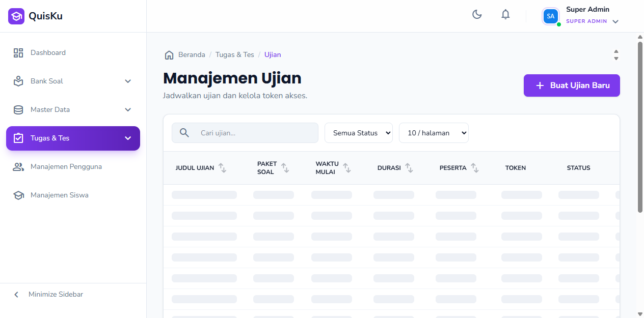Click the Tugas & Tes breadcrumb link
644x318 pixels.
[x=235, y=55]
